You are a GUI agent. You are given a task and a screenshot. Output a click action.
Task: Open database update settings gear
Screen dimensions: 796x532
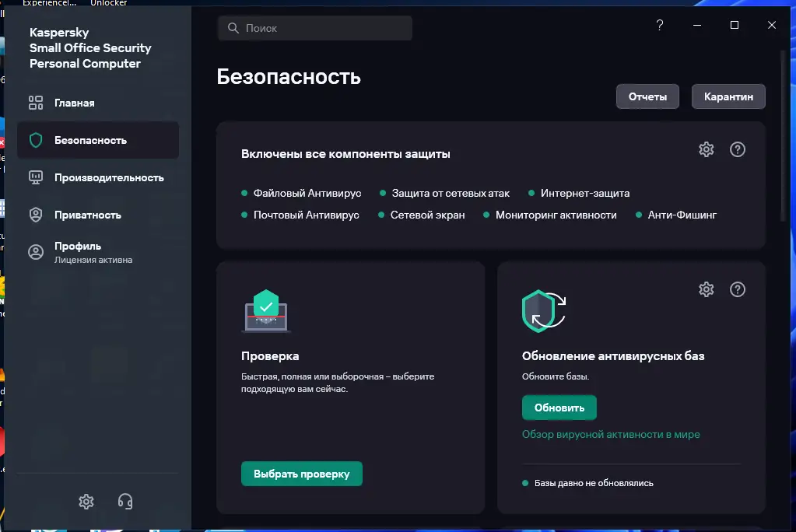point(706,289)
